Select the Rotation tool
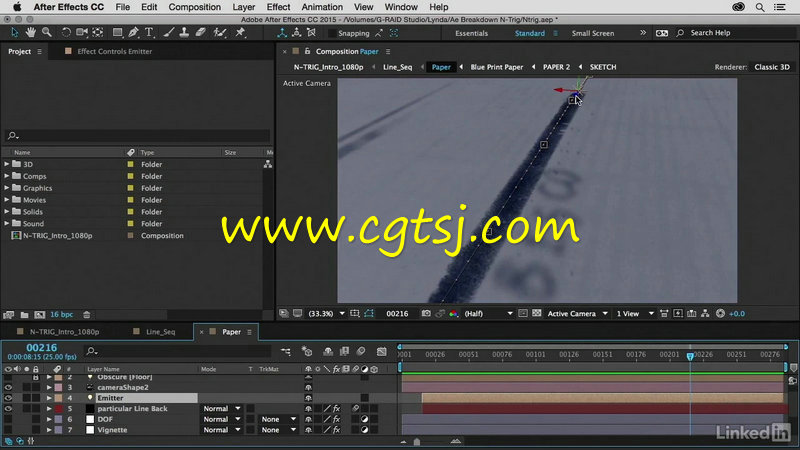 (66, 33)
